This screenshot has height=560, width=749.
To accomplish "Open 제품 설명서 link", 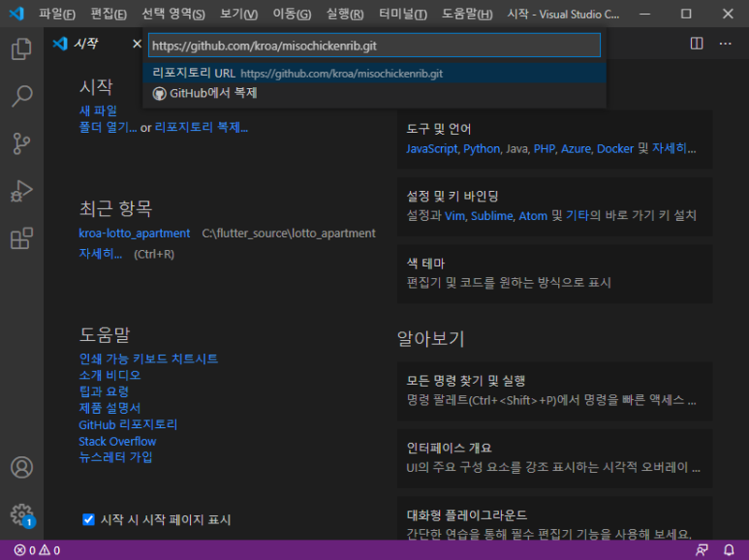I will 109,408.
